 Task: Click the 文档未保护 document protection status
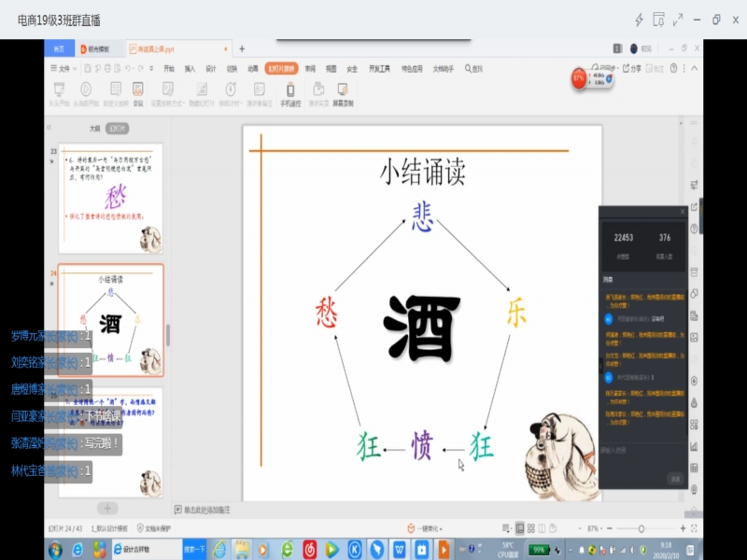coord(154,528)
